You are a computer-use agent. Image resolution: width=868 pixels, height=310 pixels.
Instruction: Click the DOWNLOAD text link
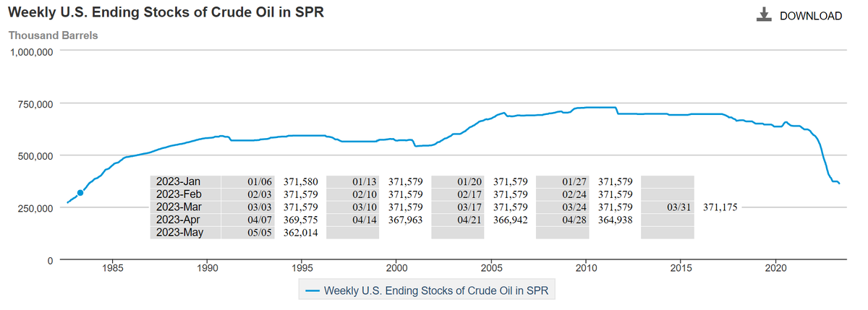tap(810, 16)
